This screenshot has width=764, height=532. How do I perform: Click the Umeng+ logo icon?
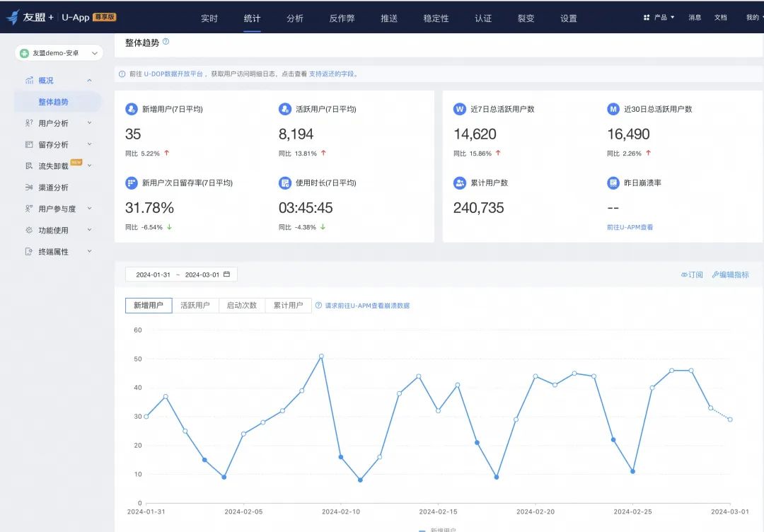coord(13,17)
